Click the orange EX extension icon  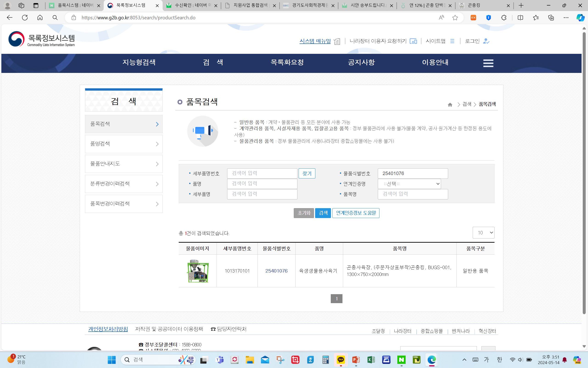tap(473, 17)
